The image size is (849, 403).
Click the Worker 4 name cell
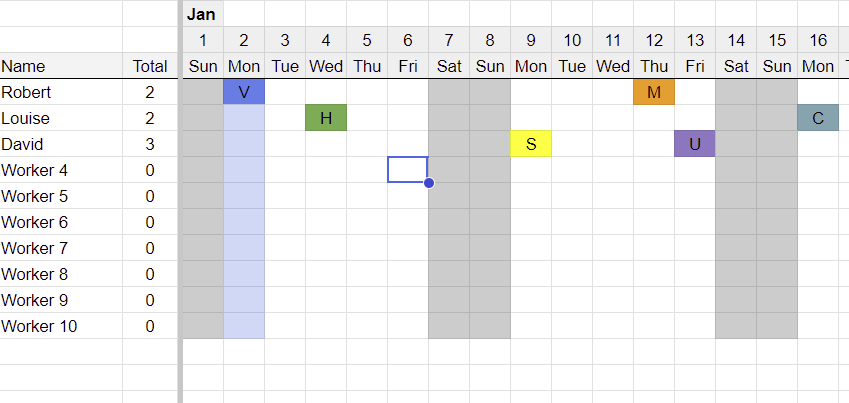point(60,170)
